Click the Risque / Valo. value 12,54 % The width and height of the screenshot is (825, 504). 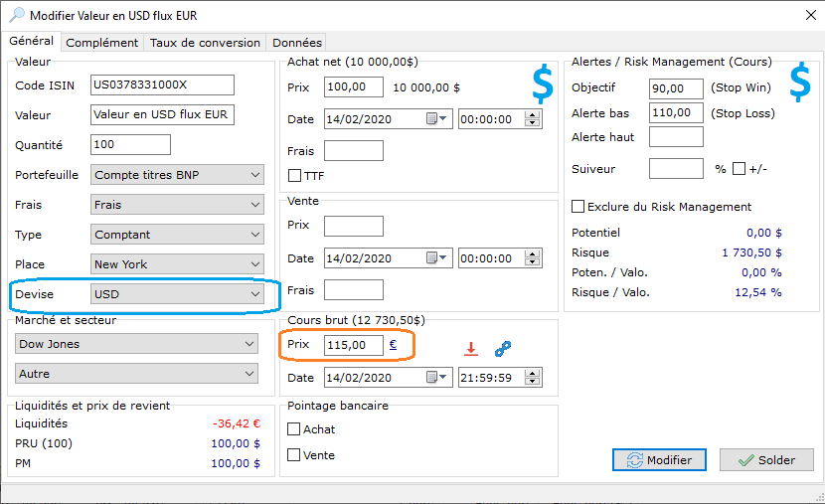tap(758, 292)
